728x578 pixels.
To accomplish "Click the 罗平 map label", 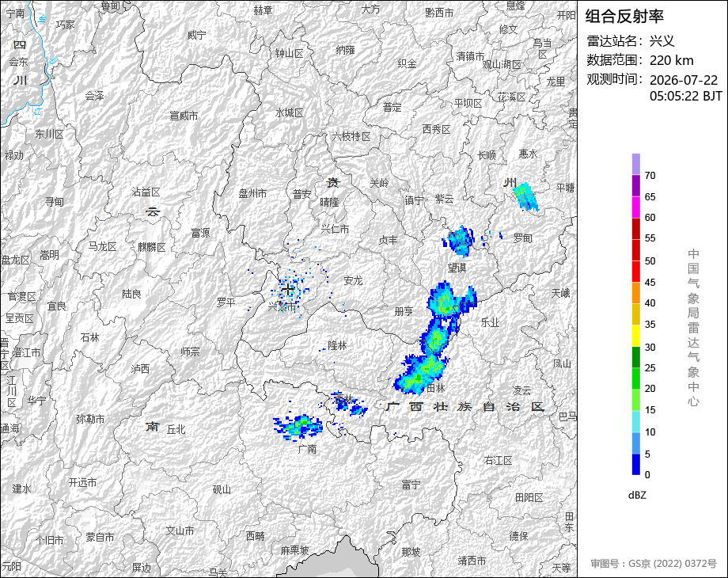I will (226, 302).
